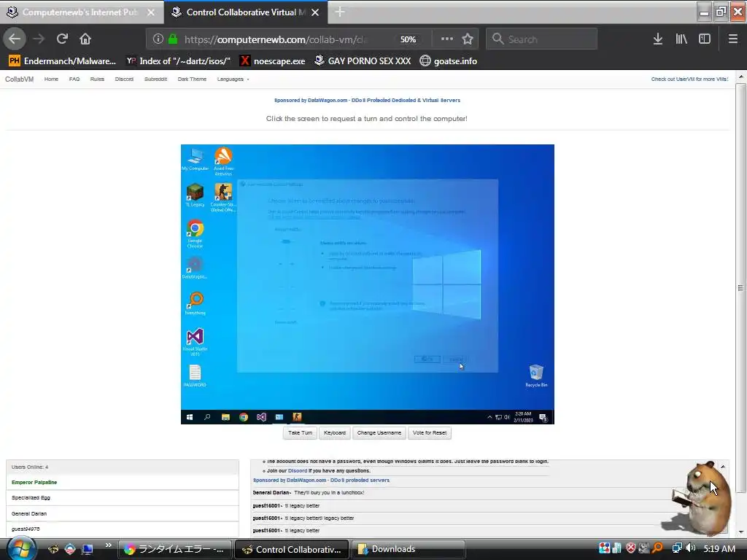This screenshot has height=560, width=747.
Task: Click the Change Username button
Action: pos(379,433)
